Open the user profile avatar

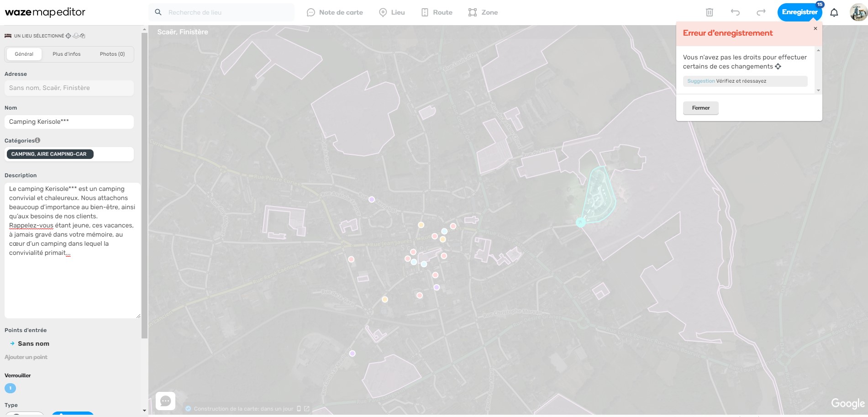click(858, 12)
